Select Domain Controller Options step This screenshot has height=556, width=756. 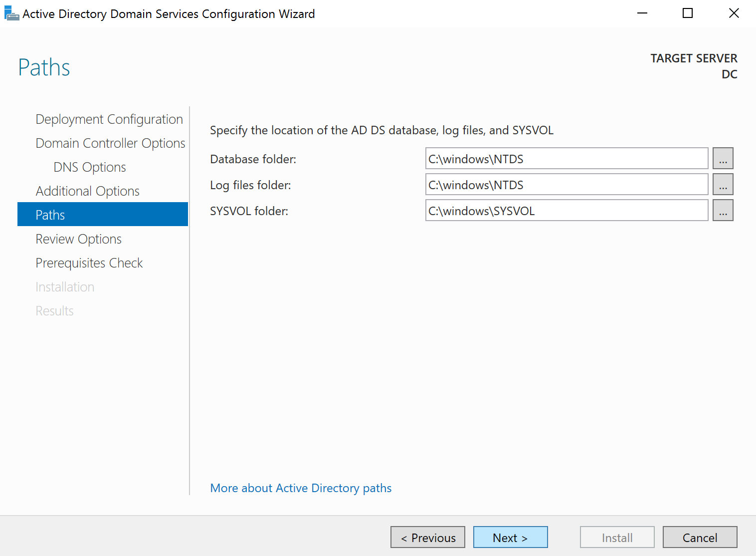click(x=110, y=143)
